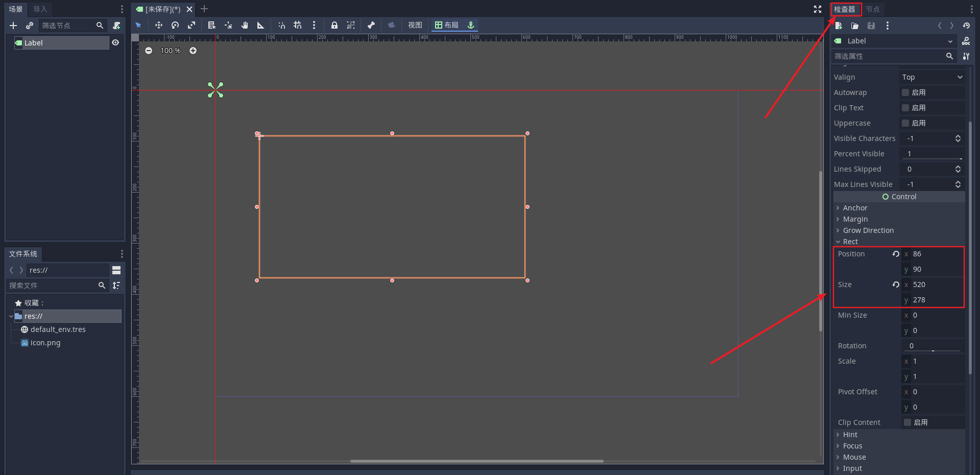The image size is (980, 475).
Task: Enable the Clip Content checkbox
Action: pyautogui.click(x=907, y=422)
